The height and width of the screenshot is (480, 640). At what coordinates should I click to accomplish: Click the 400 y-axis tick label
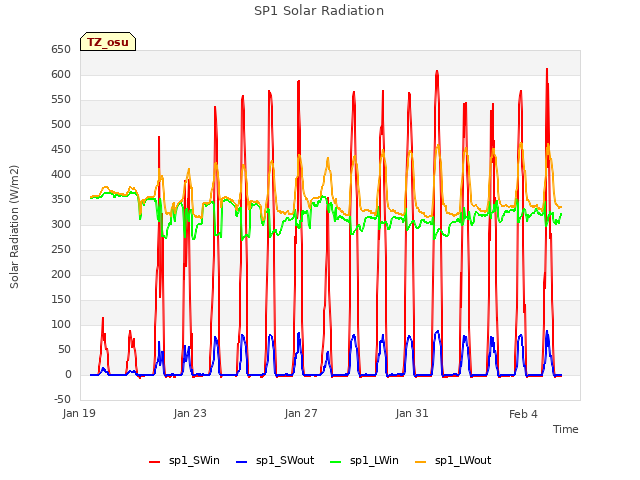point(61,175)
